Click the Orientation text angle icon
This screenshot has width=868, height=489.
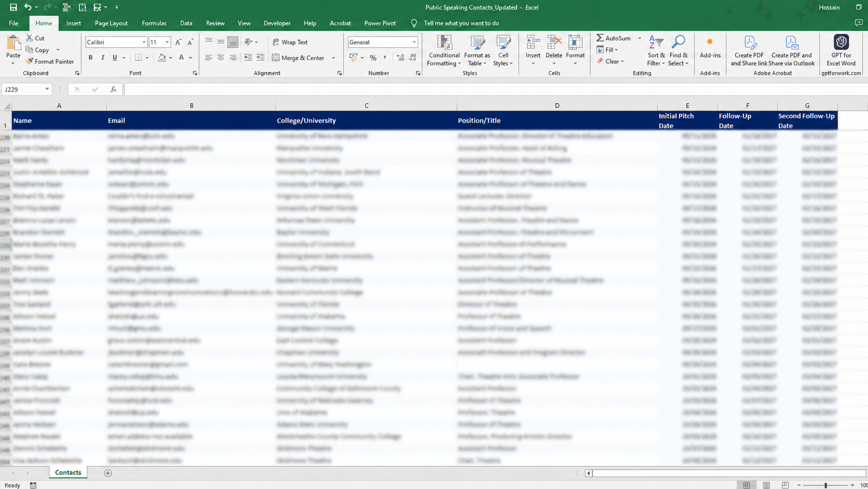249,42
